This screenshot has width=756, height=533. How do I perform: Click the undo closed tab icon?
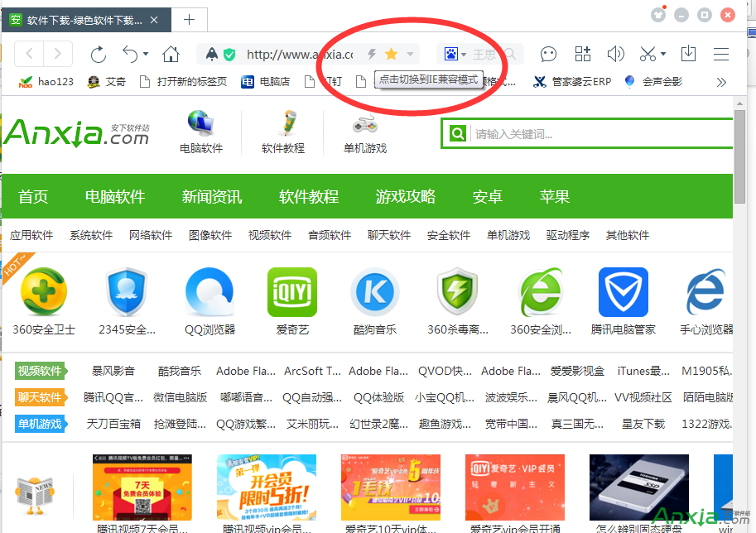(x=130, y=54)
